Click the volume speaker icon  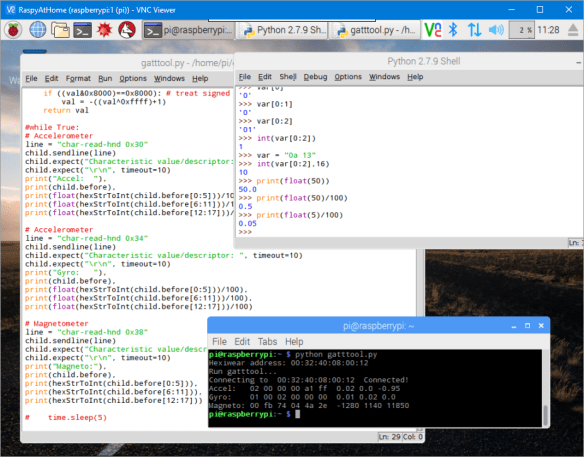(496, 30)
